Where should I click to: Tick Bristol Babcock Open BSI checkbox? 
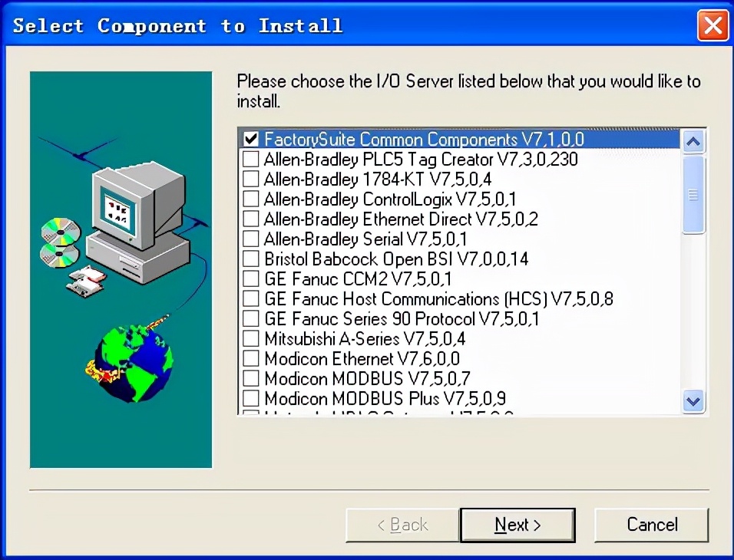(251, 259)
